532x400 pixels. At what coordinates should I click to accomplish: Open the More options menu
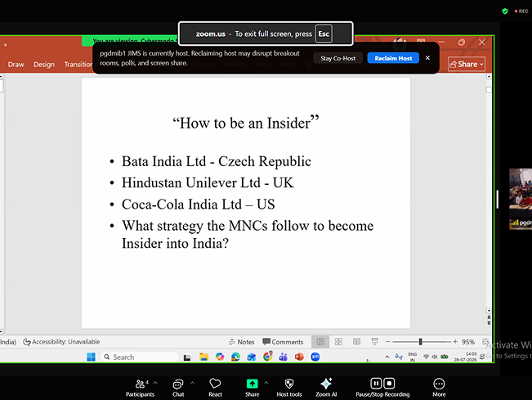click(x=439, y=387)
